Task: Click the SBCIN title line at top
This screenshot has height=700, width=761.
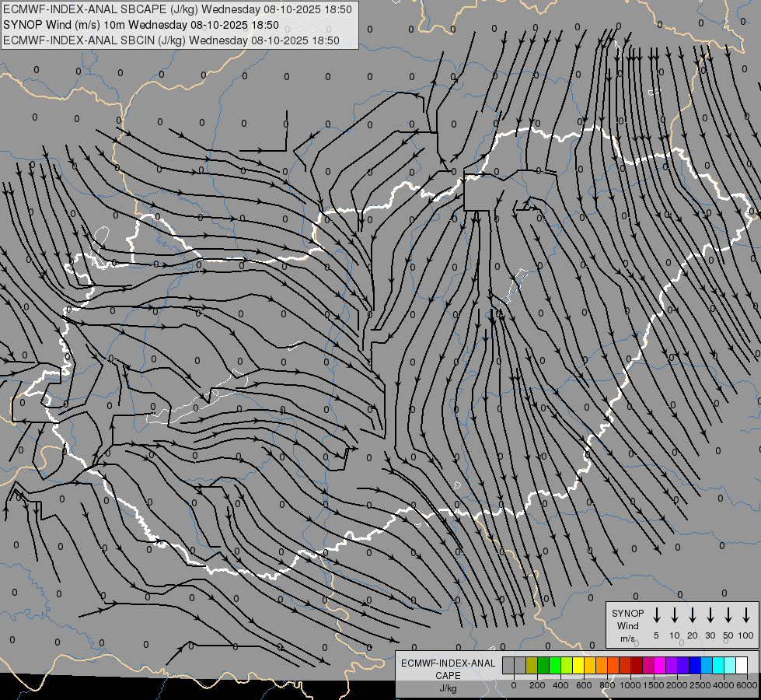Action: [x=171, y=40]
